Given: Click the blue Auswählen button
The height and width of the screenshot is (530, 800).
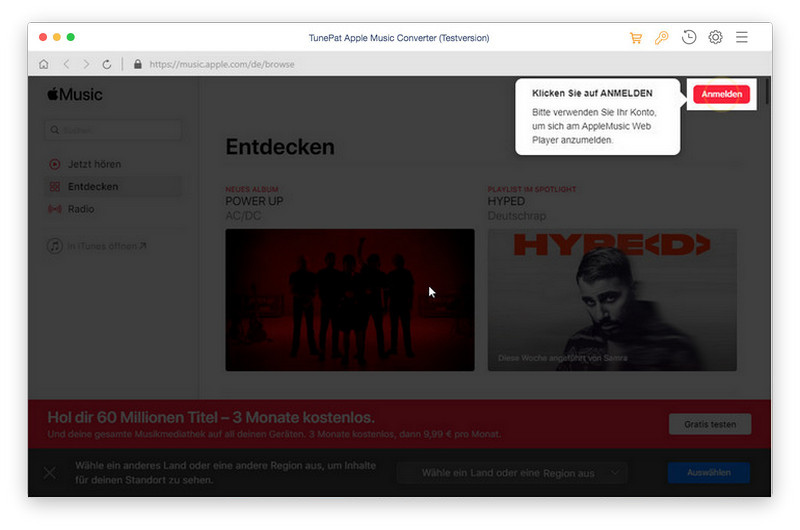Looking at the screenshot, I should pyautogui.click(x=709, y=473).
